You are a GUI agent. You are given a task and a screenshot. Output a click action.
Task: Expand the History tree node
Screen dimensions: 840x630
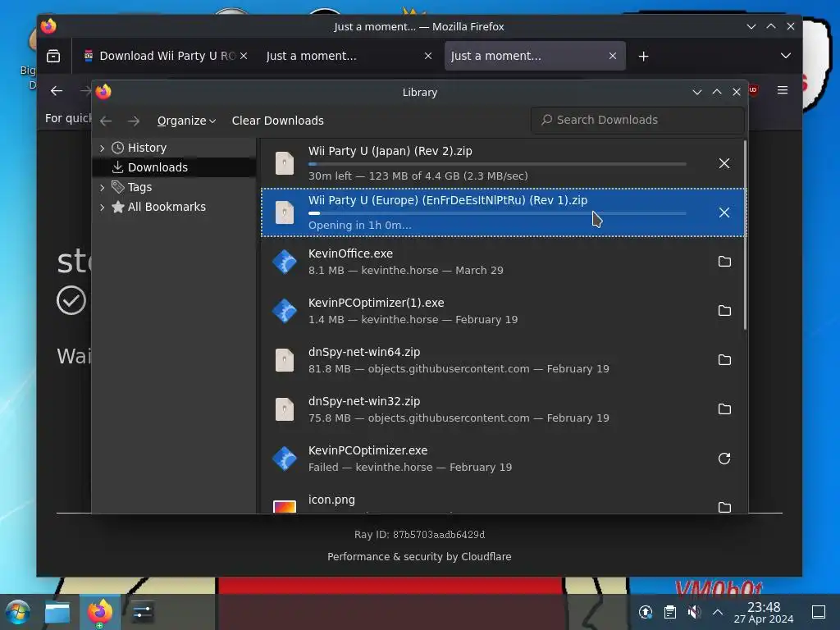[102, 148]
